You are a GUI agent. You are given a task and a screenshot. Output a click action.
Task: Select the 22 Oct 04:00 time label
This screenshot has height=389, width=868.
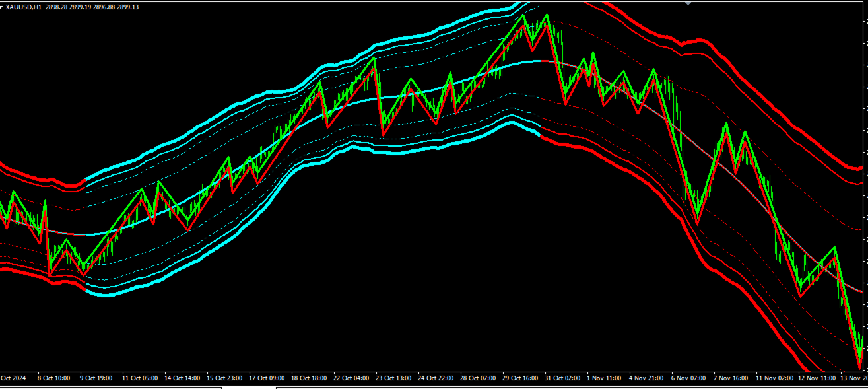[352, 378]
